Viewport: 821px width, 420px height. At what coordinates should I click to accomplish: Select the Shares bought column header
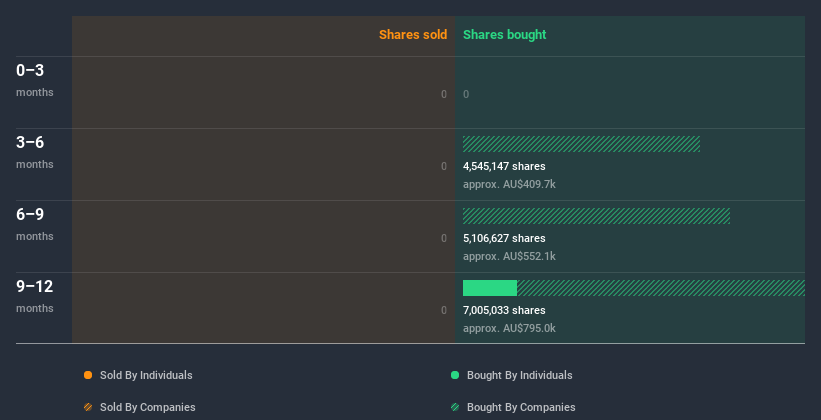(x=505, y=35)
